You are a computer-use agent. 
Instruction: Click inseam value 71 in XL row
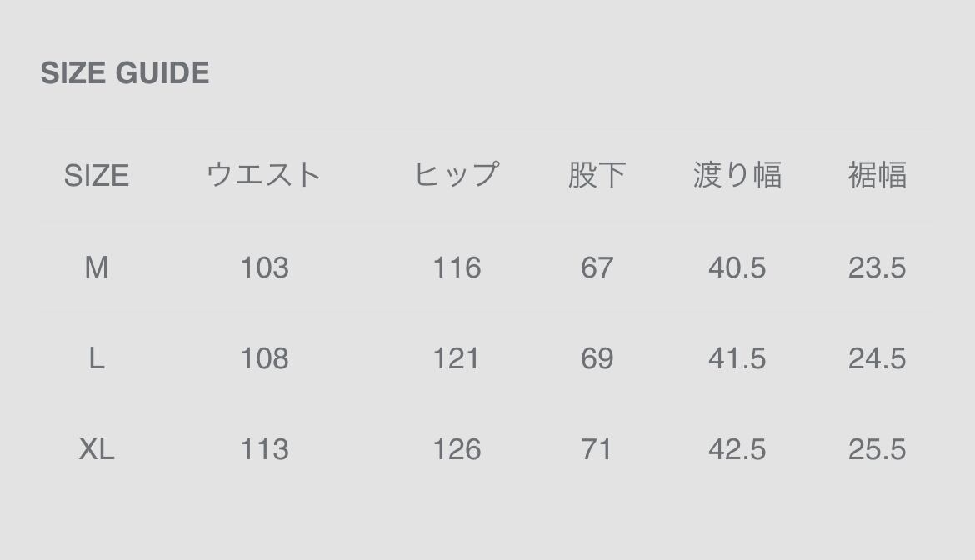[x=597, y=449]
